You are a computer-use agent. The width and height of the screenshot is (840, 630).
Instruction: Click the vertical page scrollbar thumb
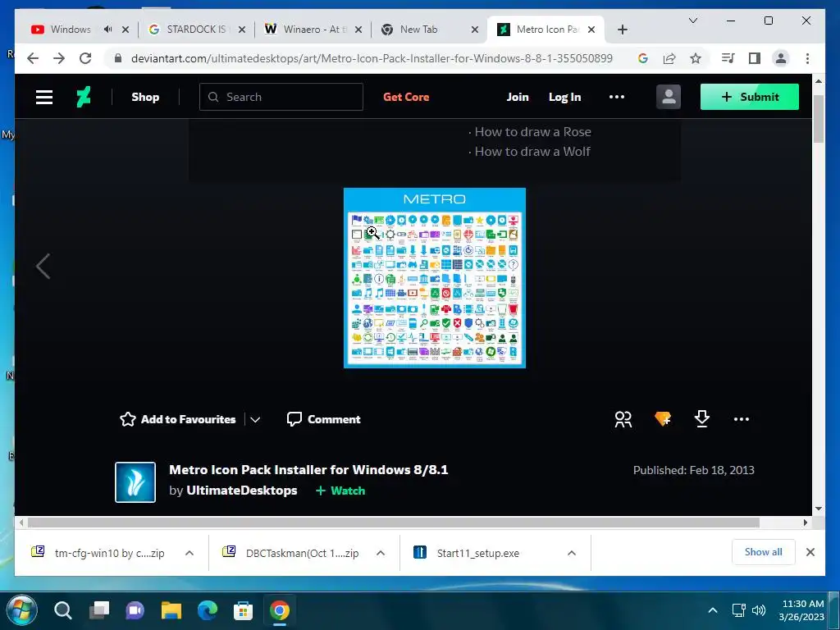click(x=819, y=118)
